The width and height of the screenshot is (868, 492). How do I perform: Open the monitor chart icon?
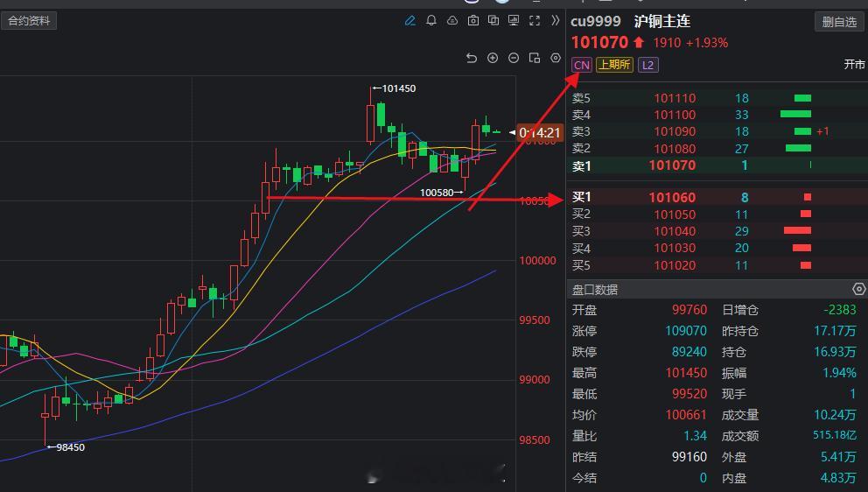pyautogui.click(x=514, y=21)
